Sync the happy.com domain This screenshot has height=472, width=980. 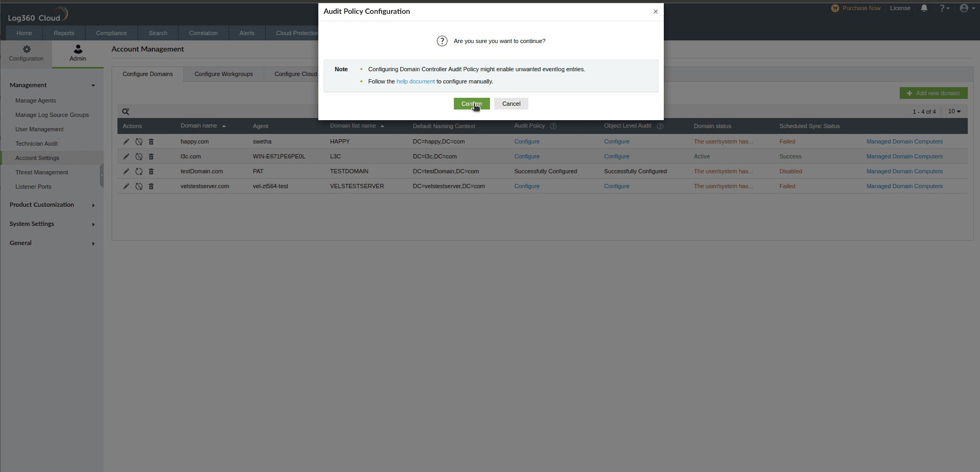(x=139, y=141)
